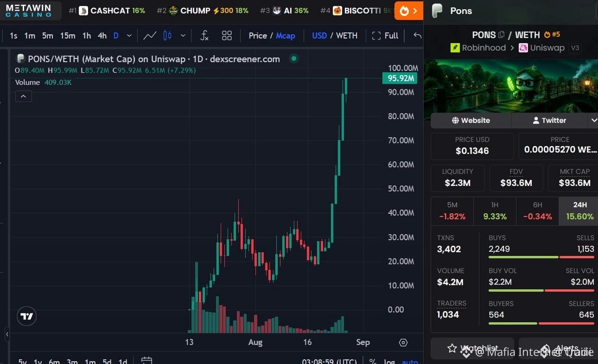Viewport: 598px width, 364px height.
Task: Collapse the chart legend with the caret button
Action: [24, 96]
